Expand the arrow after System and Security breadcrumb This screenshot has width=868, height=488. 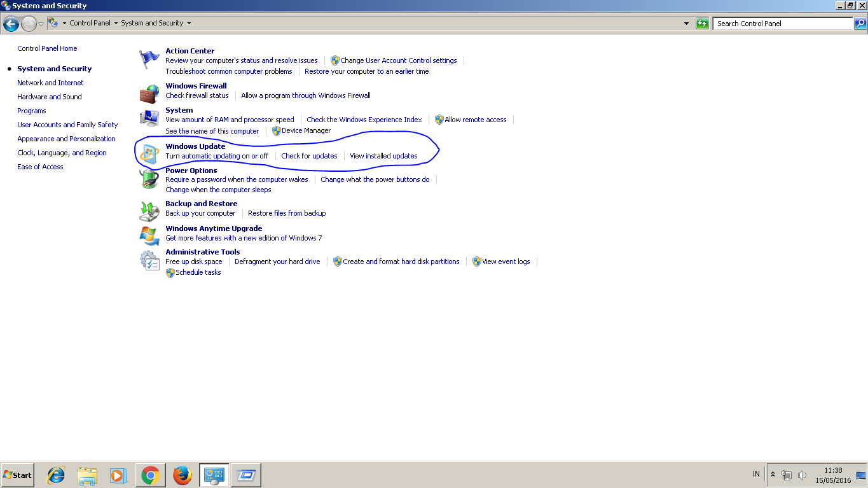[x=189, y=24]
